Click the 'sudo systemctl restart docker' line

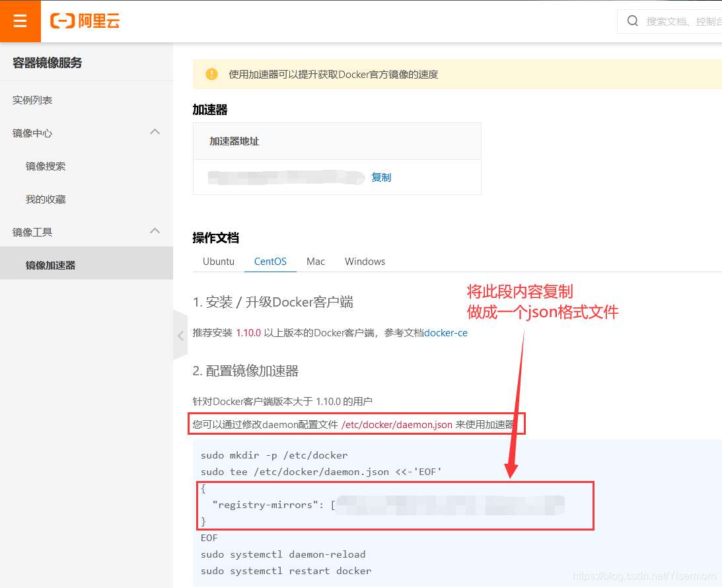pyautogui.click(x=286, y=571)
